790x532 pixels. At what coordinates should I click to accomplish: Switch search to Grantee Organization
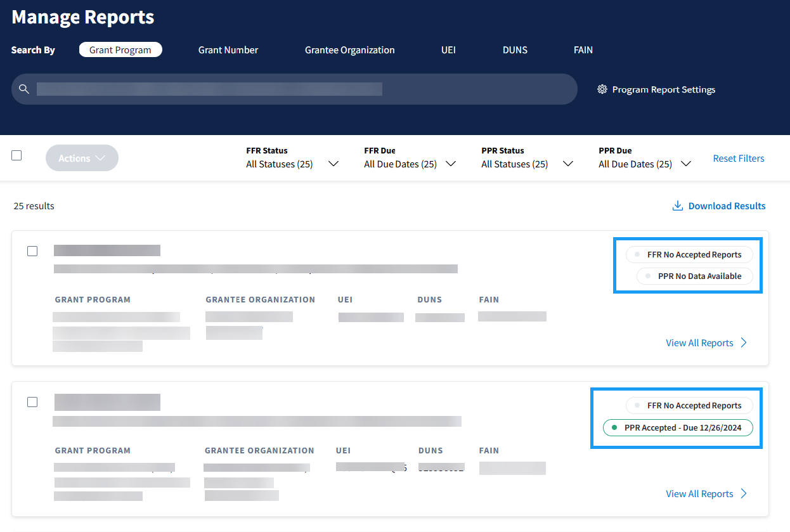[349, 50]
